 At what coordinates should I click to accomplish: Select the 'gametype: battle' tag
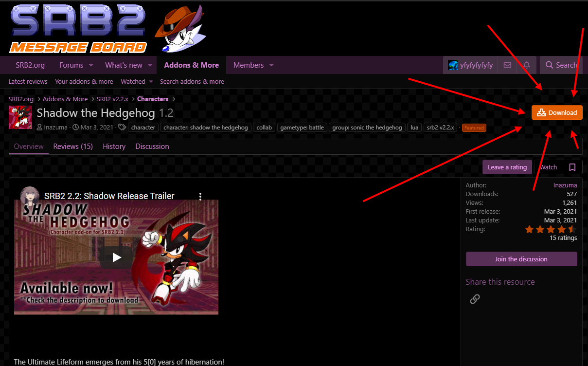[x=302, y=128]
